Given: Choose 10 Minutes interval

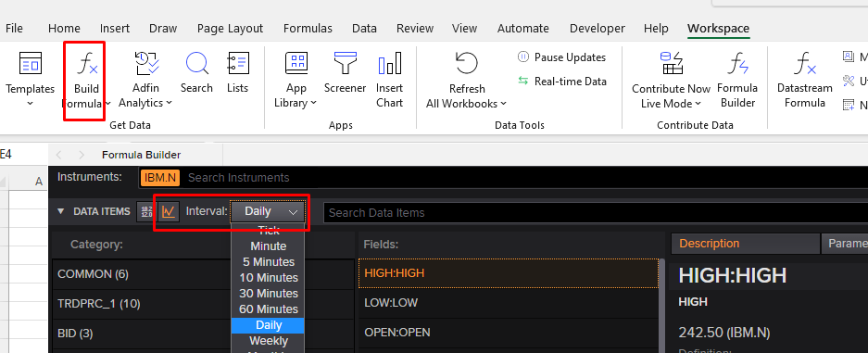Looking at the screenshot, I should point(268,277).
